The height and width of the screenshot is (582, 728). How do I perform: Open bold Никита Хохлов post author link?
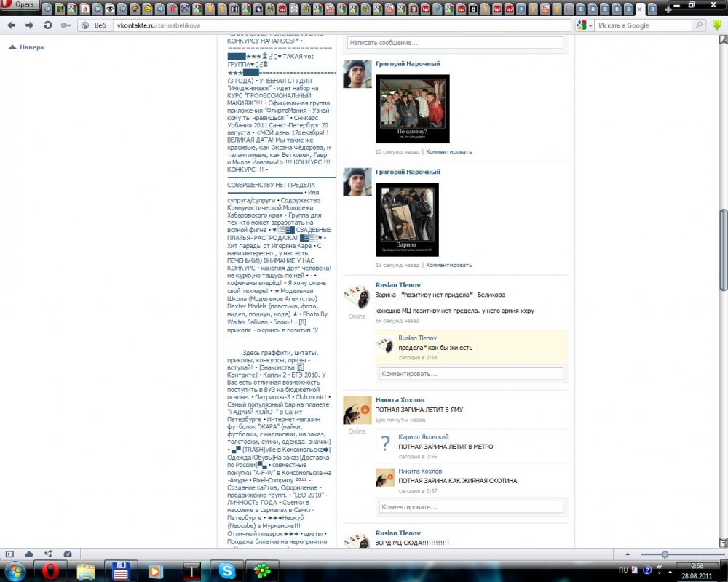[x=400, y=400]
